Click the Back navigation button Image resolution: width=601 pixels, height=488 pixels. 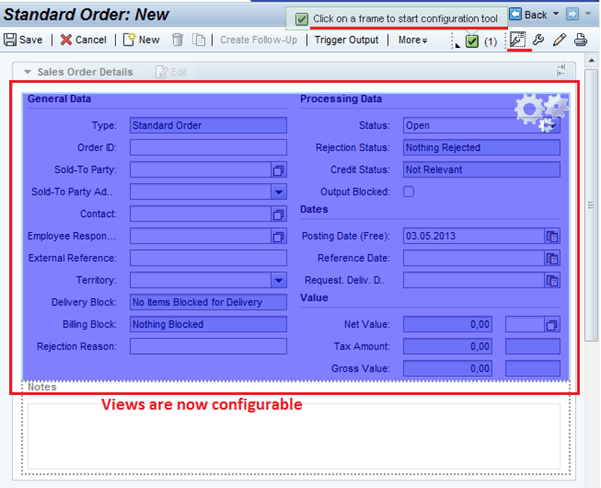coord(529,15)
